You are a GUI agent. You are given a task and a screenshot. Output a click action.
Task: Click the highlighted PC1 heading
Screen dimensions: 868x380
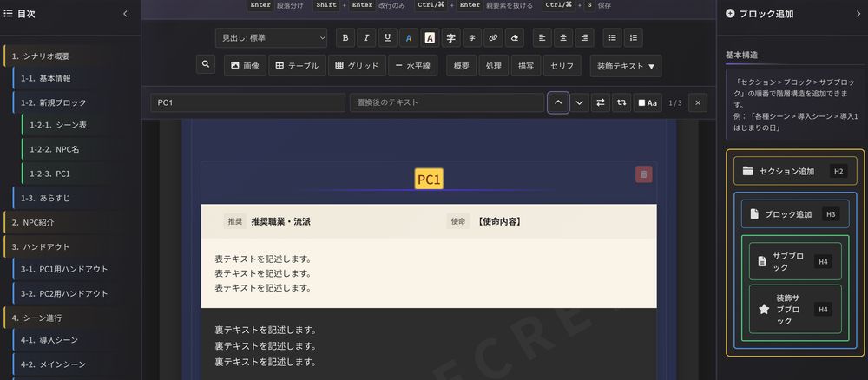click(x=429, y=180)
